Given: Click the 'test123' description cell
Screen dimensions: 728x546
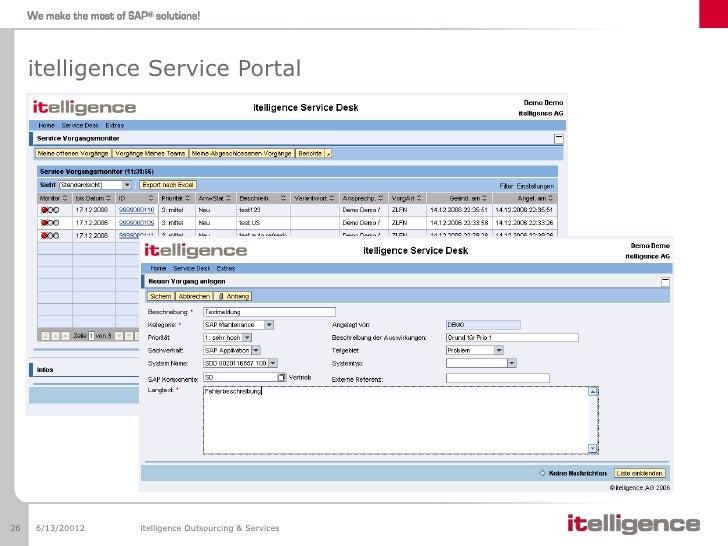Looking at the screenshot, I should tap(263, 210).
